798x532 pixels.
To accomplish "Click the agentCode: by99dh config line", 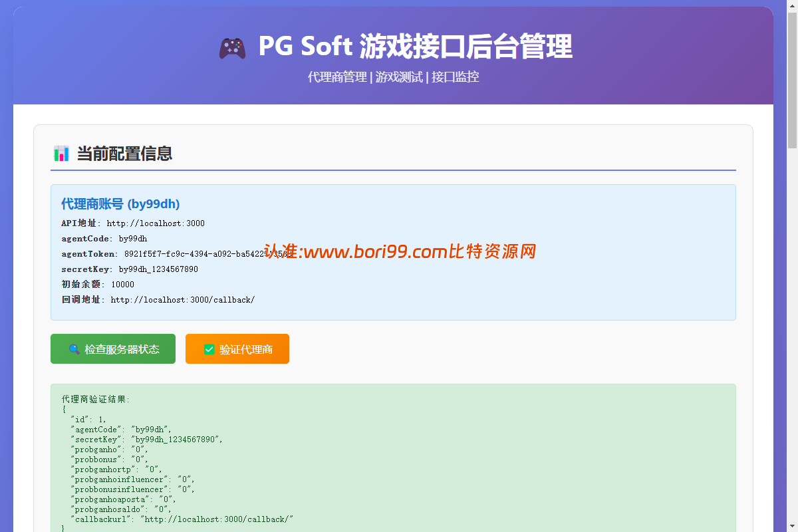I will (x=104, y=239).
